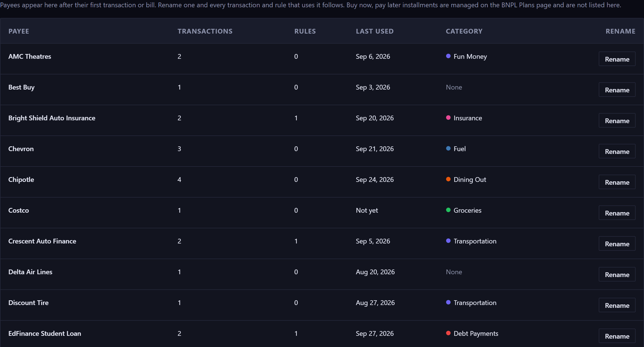Screen dimensions: 644x347
Task: Click the 'Not yet' last used value
Action: pos(367,210)
